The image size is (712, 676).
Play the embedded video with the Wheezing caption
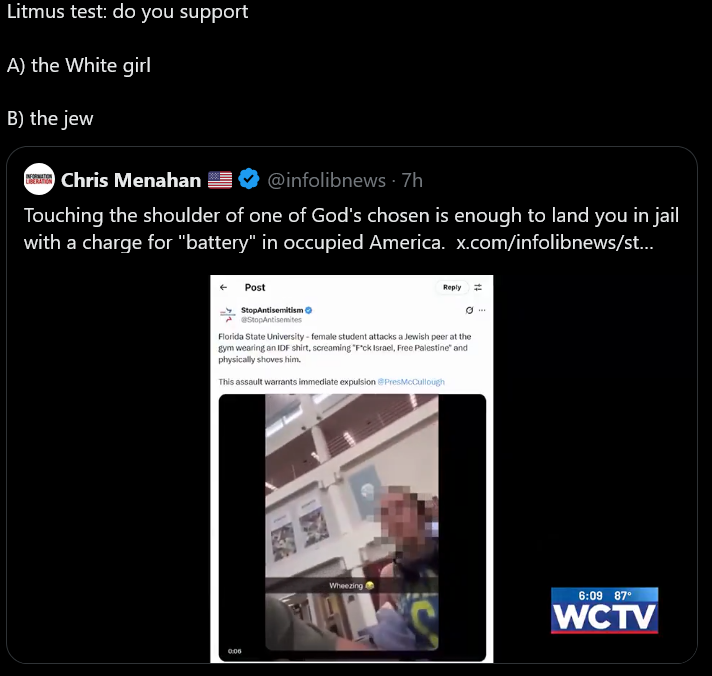(x=352, y=522)
